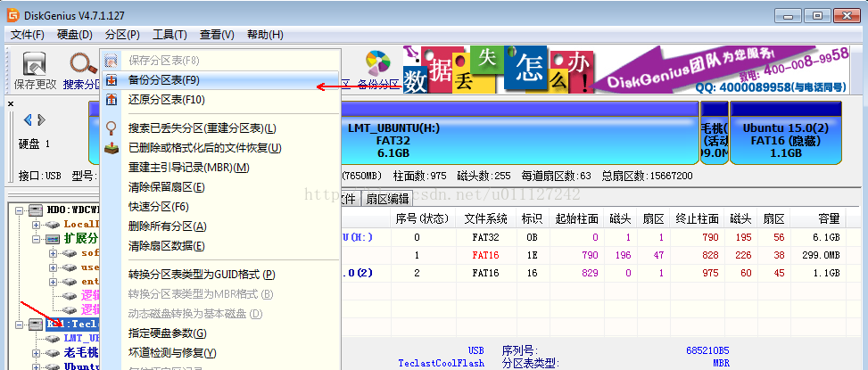Select 快速分区(F6) menu entry
Image resolution: width=868 pixels, height=370 pixels.
coord(220,207)
